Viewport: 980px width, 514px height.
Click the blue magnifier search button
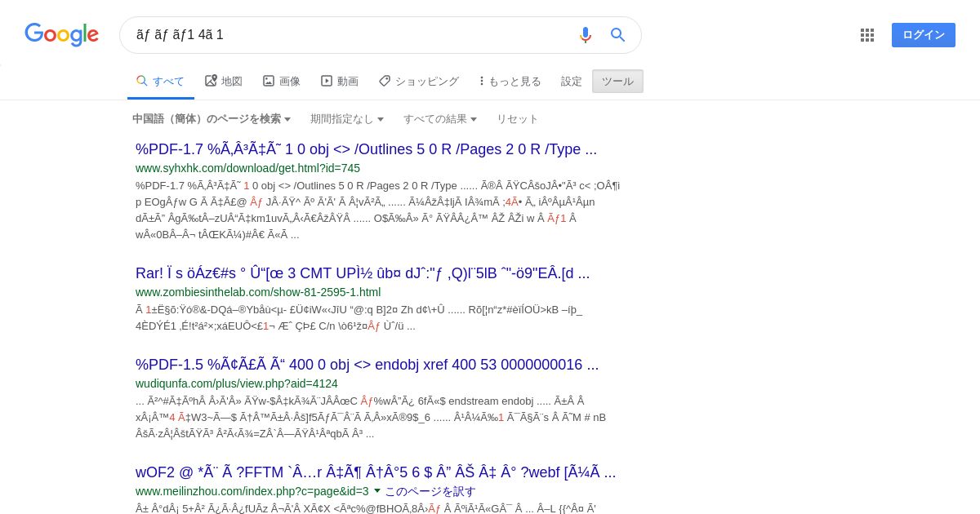point(618,35)
